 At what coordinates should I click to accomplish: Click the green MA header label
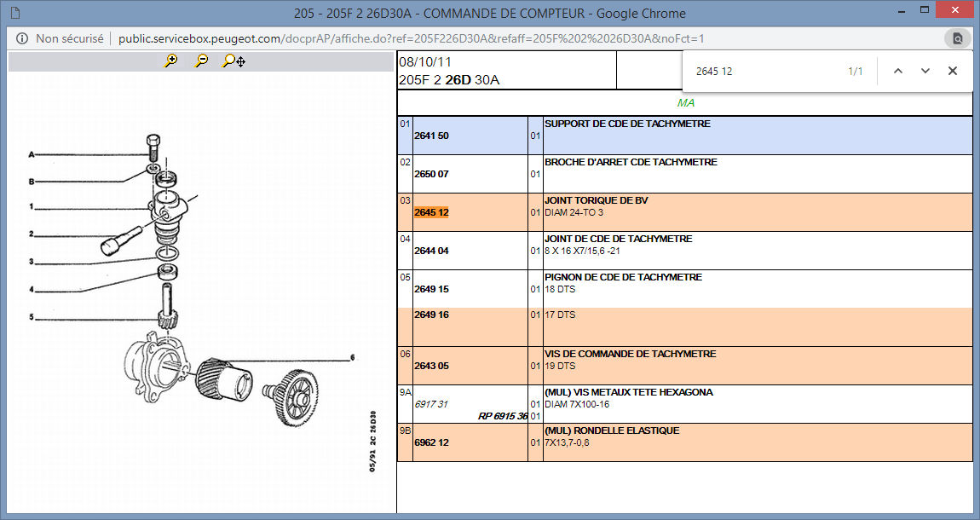685,103
